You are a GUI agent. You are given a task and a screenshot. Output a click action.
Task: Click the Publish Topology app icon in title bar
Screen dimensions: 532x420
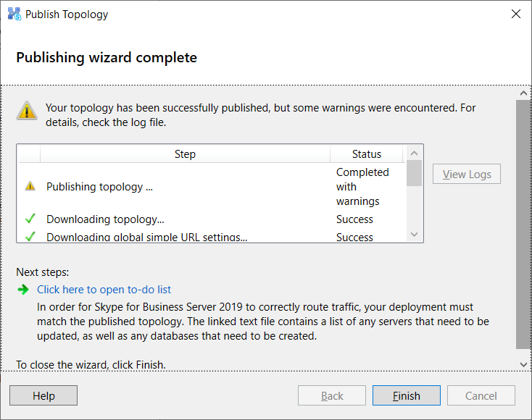pyautogui.click(x=14, y=14)
